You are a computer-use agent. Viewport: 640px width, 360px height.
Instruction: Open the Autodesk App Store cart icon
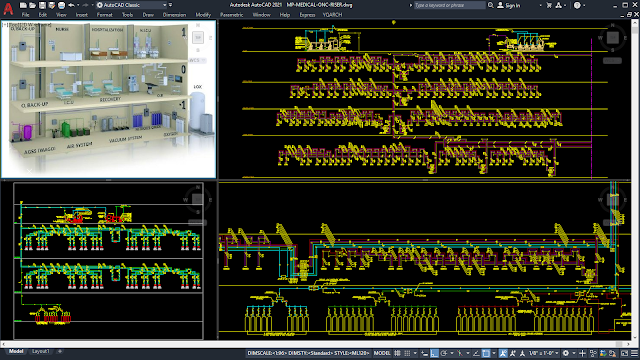549,5
